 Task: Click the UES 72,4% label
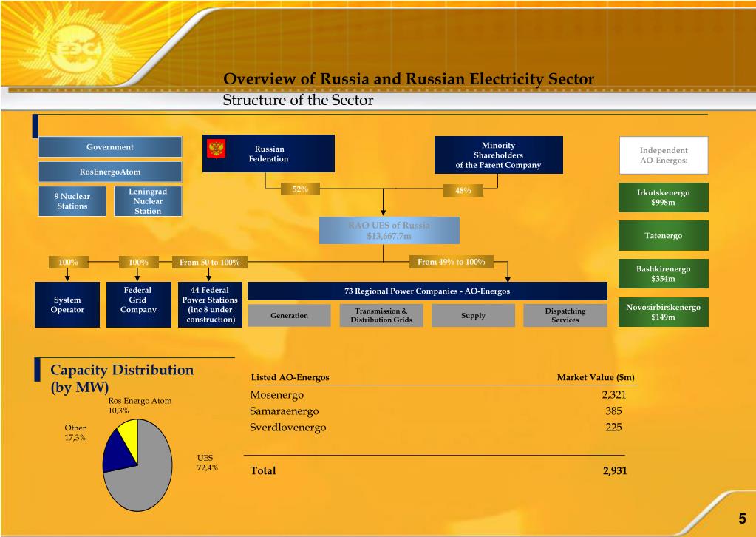(208, 462)
